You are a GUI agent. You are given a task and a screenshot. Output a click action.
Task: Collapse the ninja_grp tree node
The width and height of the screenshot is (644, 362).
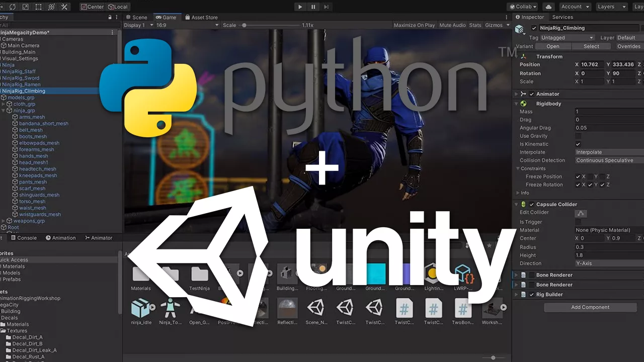click(x=4, y=111)
